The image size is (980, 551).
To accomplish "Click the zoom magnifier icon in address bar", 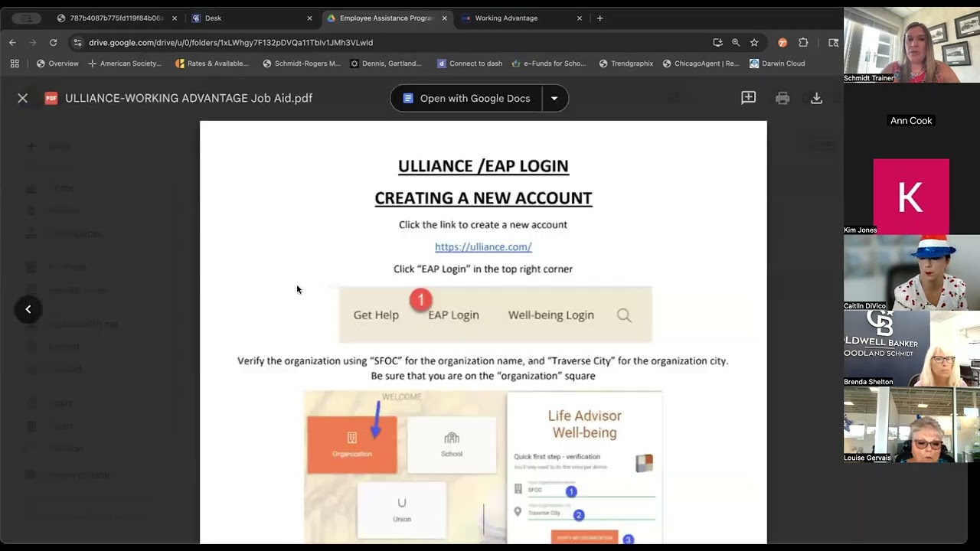I will coord(736,42).
